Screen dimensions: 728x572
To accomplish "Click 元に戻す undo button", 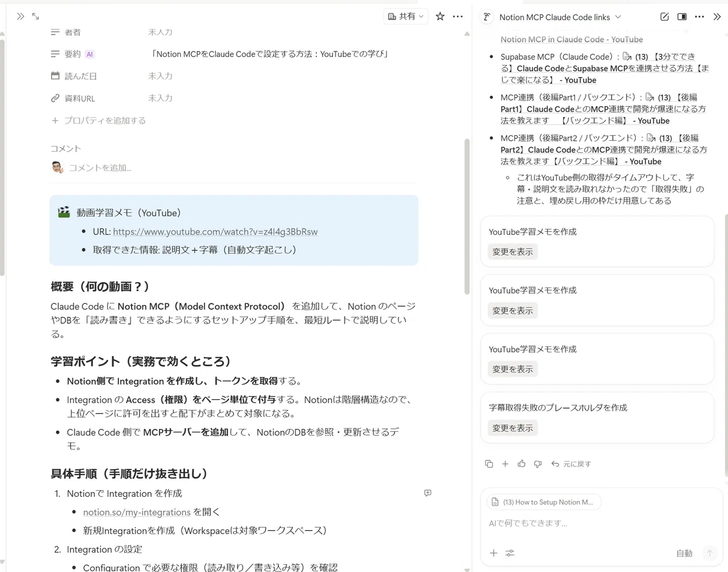I will 571,464.
